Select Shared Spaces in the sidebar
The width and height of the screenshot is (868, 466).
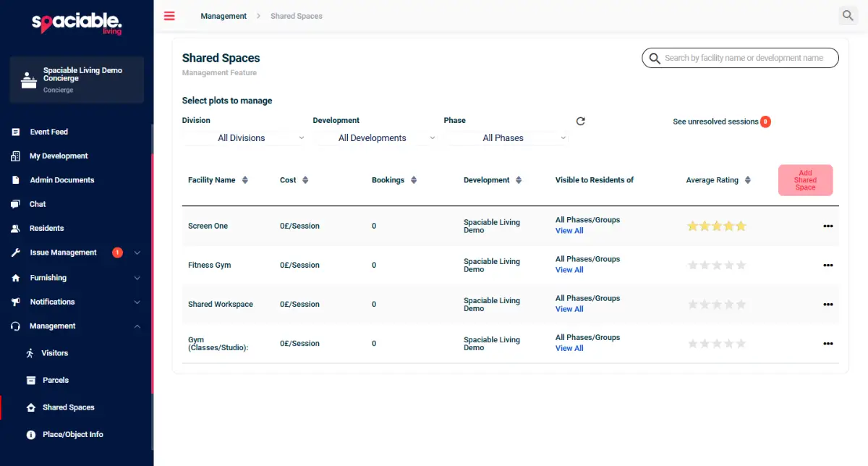(x=69, y=407)
